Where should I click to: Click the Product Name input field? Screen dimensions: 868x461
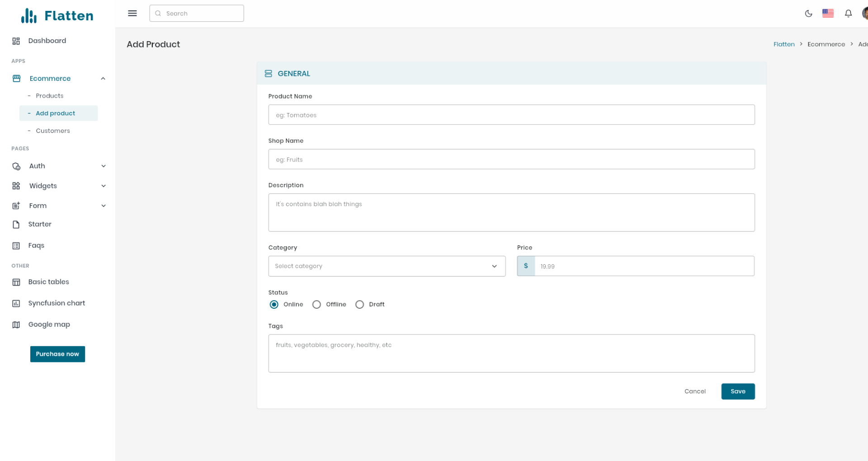pyautogui.click(x=511, y=115)
